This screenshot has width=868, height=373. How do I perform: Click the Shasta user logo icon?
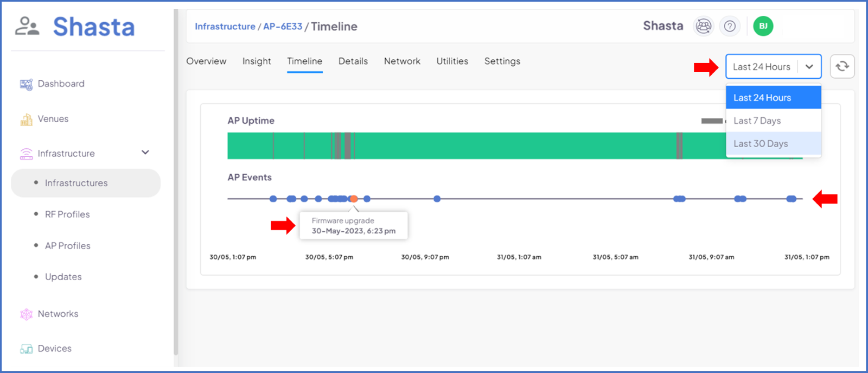coord(27,26)
